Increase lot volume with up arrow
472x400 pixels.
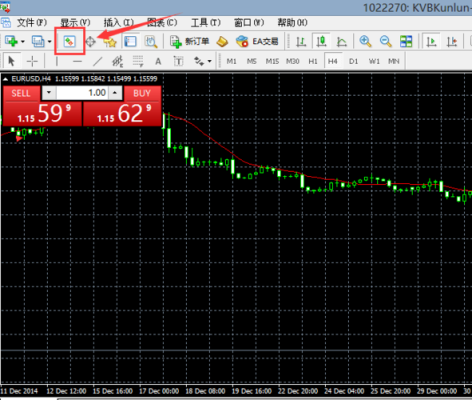pos(115,93)
